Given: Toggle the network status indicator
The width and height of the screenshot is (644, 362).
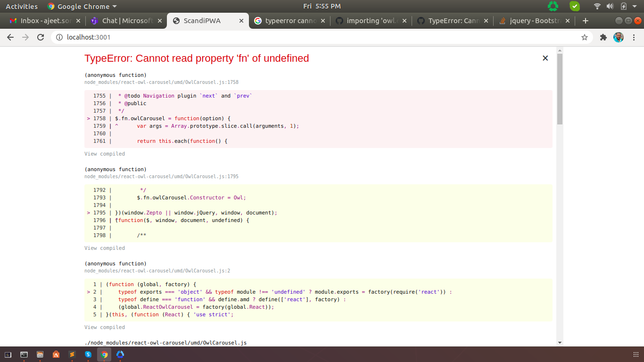Looking at the screenshot, I should pos(597,6).
